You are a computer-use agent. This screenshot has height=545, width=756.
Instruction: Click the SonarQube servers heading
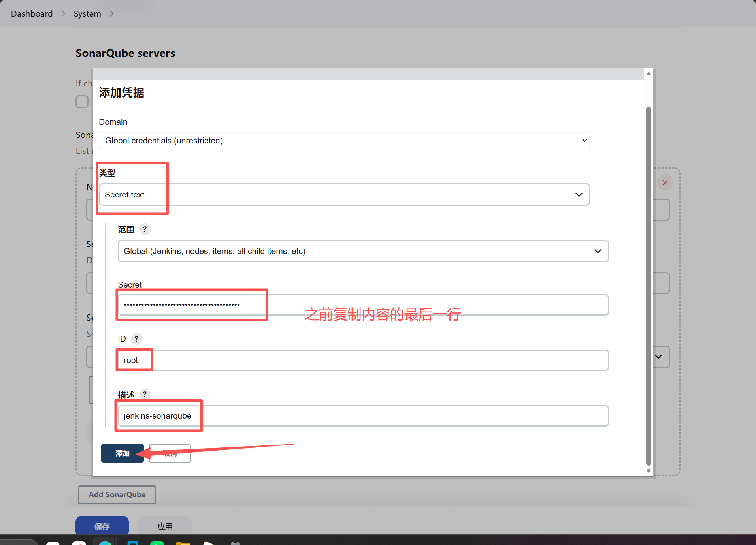[x=125, y=53]
